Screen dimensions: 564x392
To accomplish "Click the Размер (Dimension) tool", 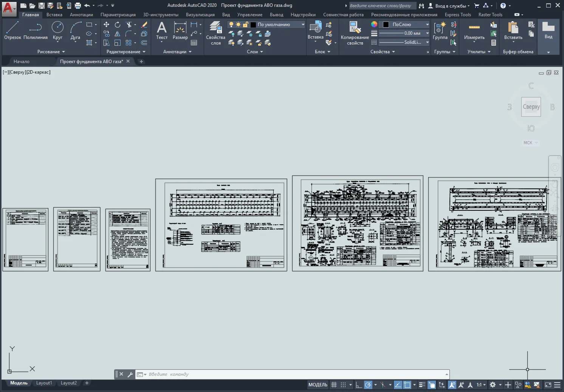I will (180, 30).
